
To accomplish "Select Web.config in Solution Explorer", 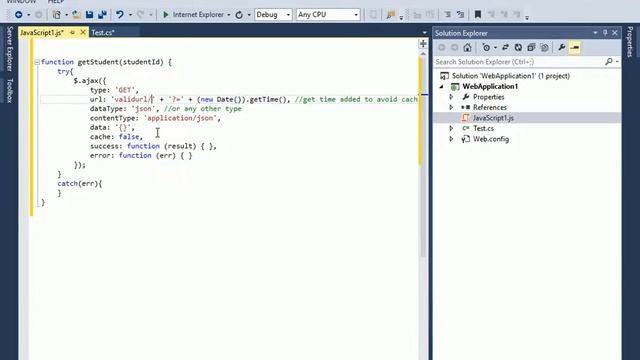I will (x=491, y=139).
